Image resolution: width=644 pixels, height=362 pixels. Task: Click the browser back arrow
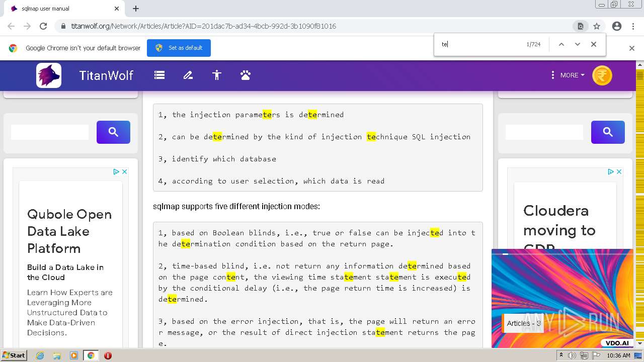pyautogui.click(x=11, y=26)
